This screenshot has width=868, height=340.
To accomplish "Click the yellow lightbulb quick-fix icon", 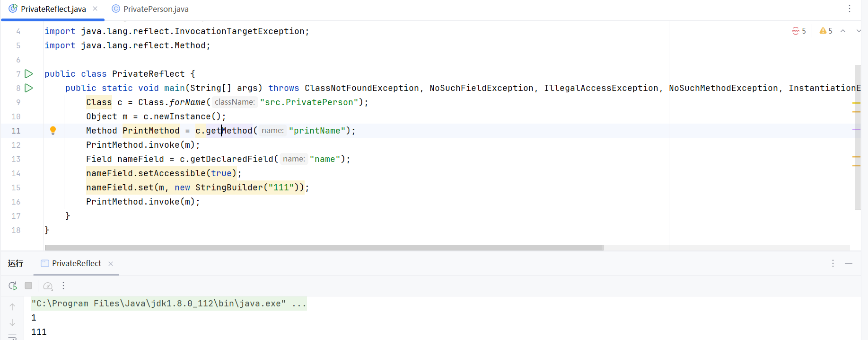I will tap(53, 130).
